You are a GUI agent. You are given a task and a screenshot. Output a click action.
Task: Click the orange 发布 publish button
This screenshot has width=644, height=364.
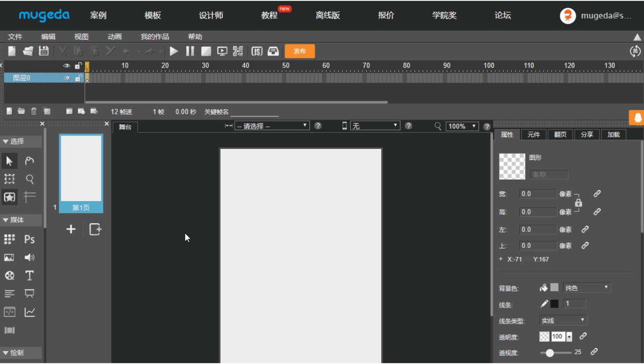tap(300, 51)
